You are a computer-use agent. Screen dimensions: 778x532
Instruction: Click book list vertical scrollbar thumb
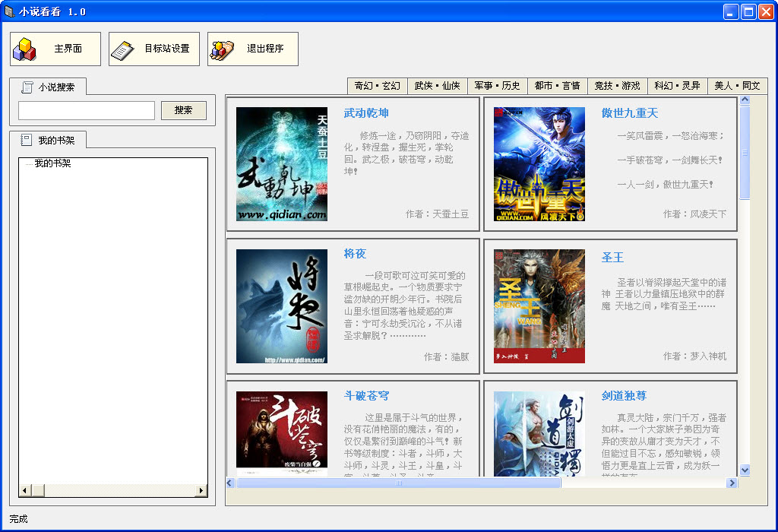pyautogui.click(x=745, y=152)
